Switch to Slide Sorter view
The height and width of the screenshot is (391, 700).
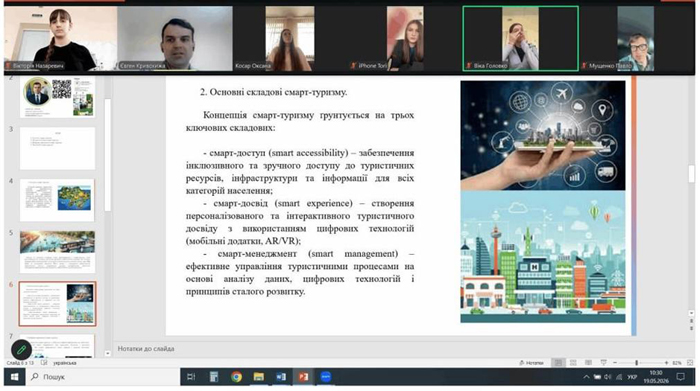573,363
